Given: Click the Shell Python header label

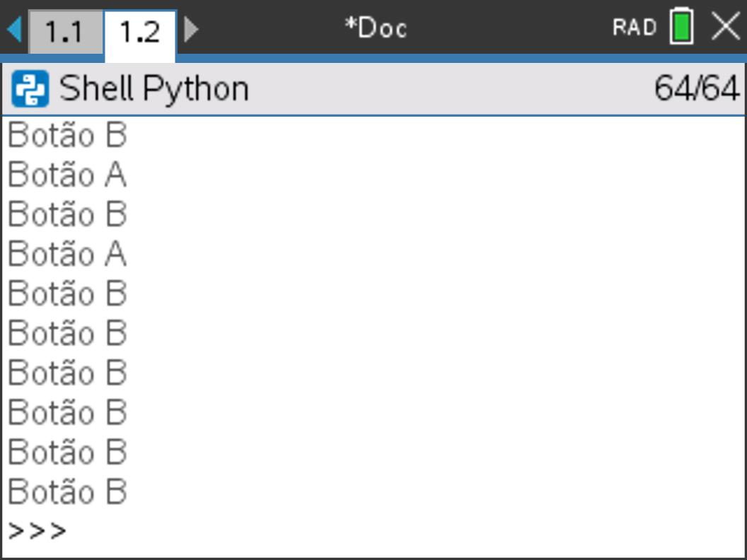Looking at the screenshot, I should [x=154, y=89].
